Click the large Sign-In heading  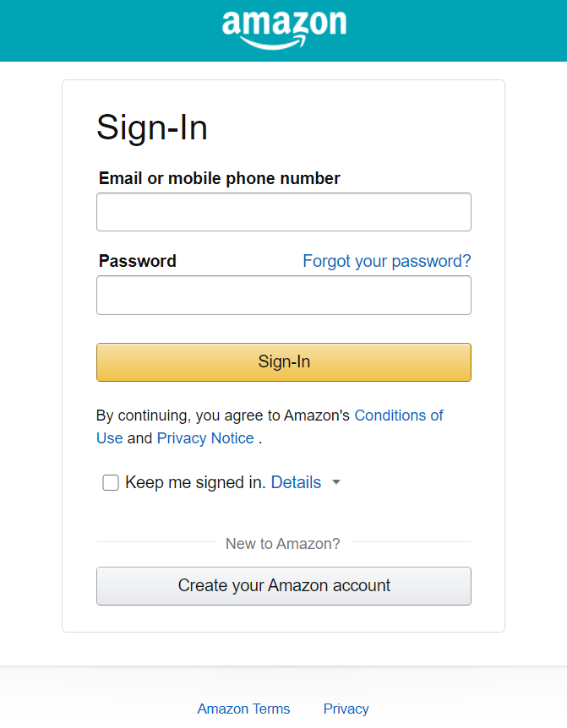point(152,128)
